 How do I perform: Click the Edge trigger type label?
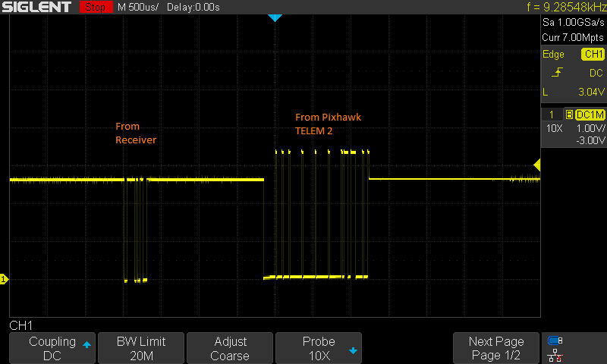pyautogui.click(x=553, y=54)
